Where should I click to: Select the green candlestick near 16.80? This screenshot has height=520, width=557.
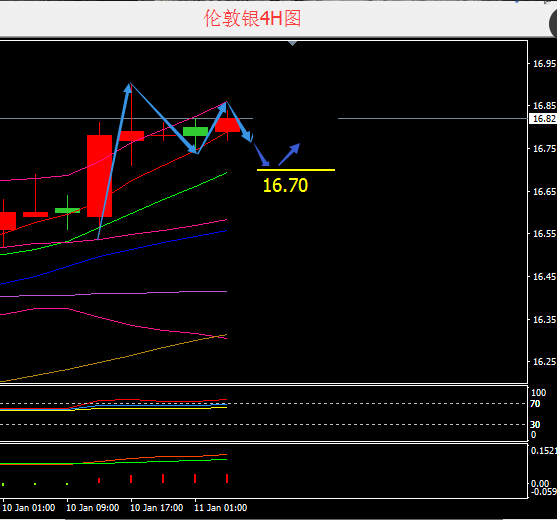click(195, 131)
